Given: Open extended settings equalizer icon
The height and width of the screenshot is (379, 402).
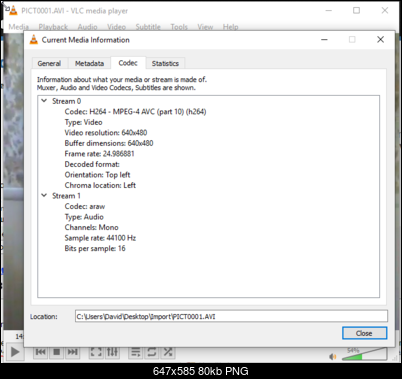Looking at the screenshot, I should [x=112, y=352].
